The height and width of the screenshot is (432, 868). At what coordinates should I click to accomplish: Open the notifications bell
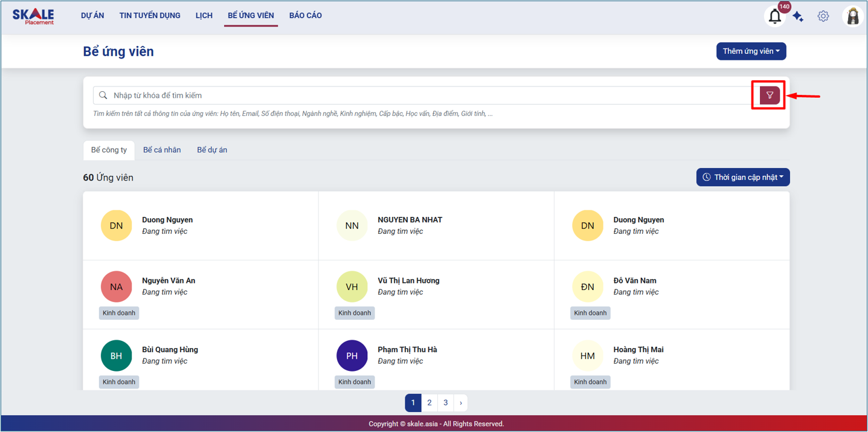tap(775, 17)
